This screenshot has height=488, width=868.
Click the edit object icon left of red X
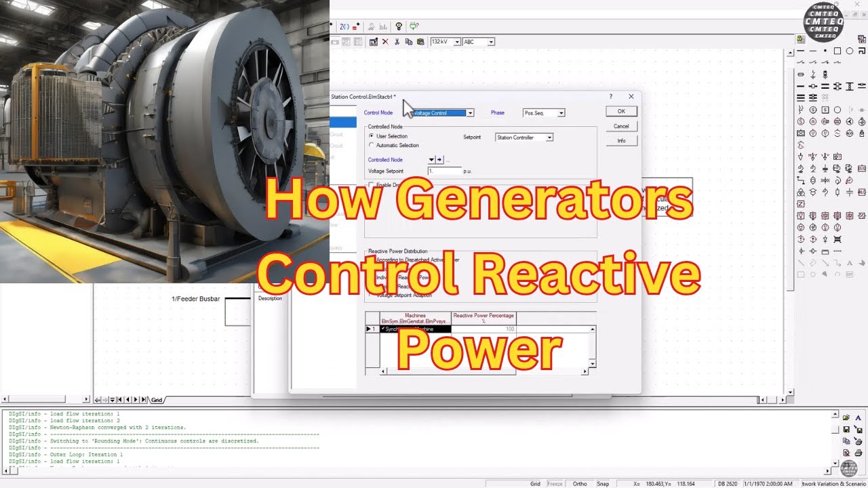click(x=374, y=42)
